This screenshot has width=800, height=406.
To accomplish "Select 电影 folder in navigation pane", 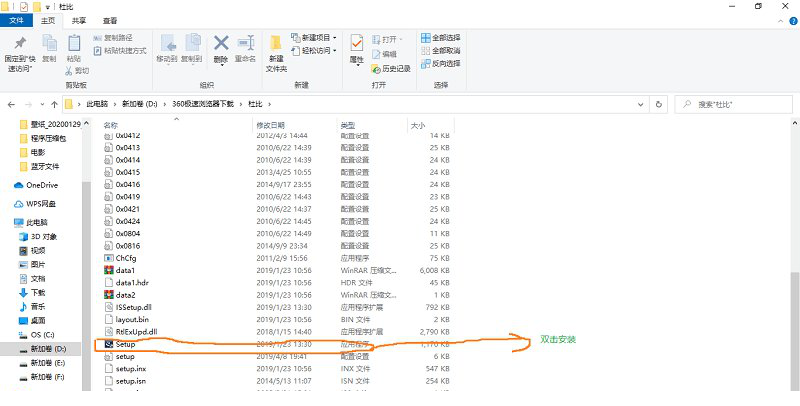I will 32,152.
